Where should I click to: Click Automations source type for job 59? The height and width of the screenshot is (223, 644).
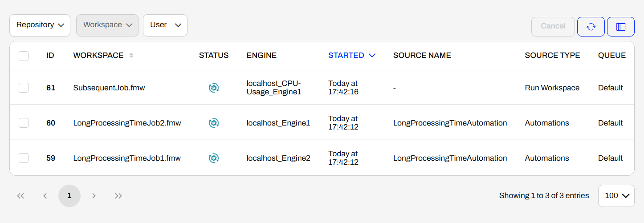[x=547, y=158]
